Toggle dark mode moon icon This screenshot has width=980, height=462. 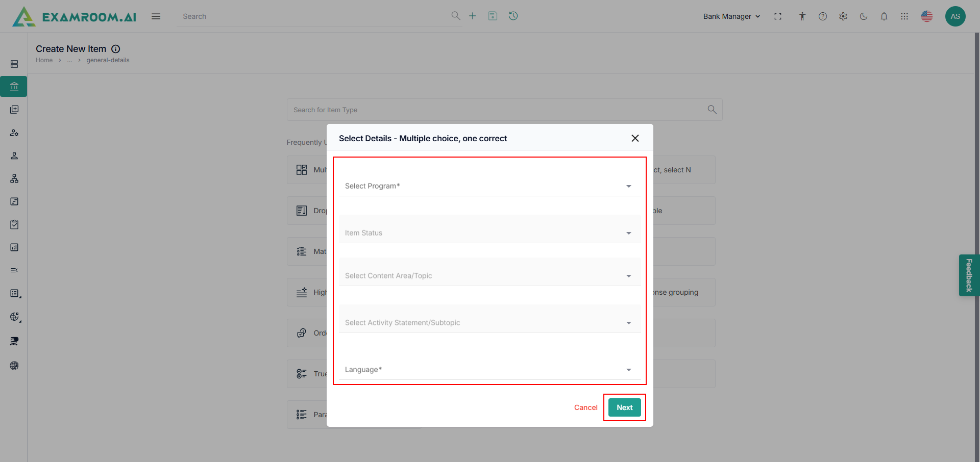pos(864,16)
